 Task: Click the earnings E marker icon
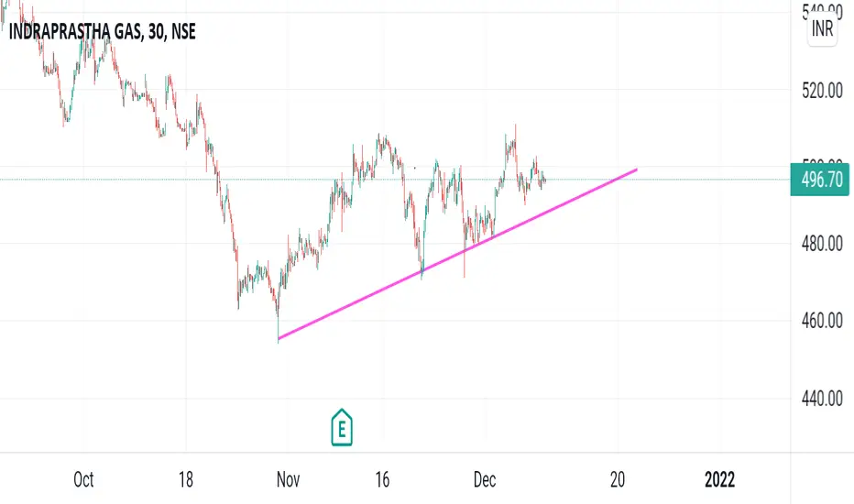pyautogui.click(x=342, y=428)
